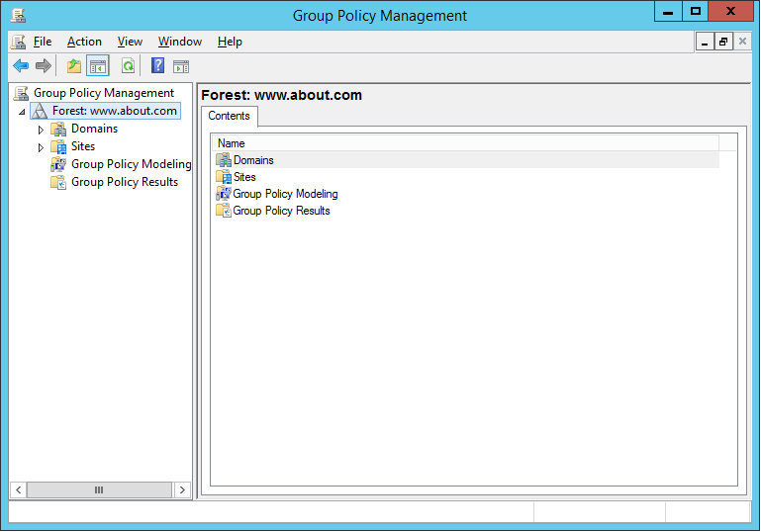Restore the inner MDI console window
This screenshot has height=532, width=761.
[723, 42]
